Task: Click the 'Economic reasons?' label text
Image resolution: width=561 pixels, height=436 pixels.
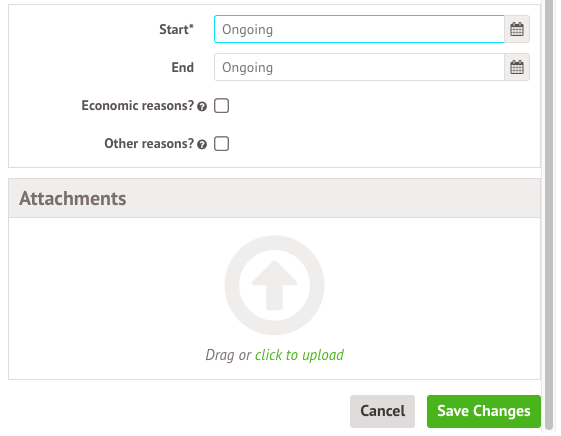Action: [x=138, y=106]
